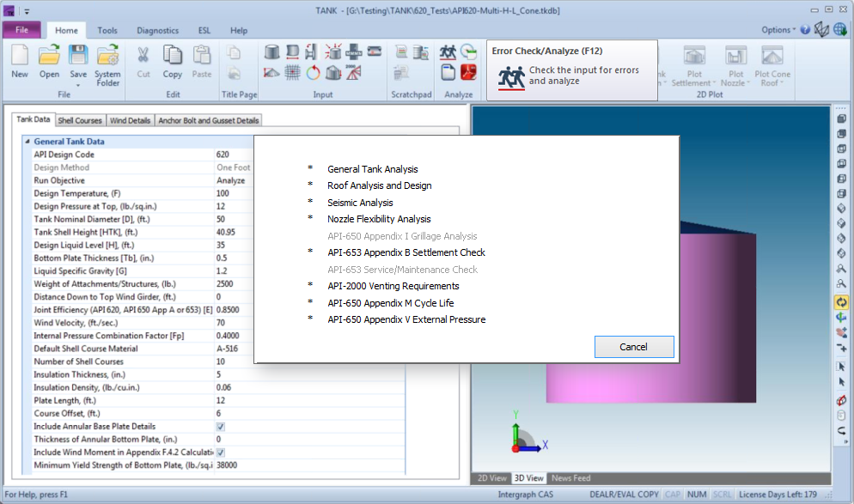
Task: Click the Design Pressure at Top value
Action: tap(235, 206)
